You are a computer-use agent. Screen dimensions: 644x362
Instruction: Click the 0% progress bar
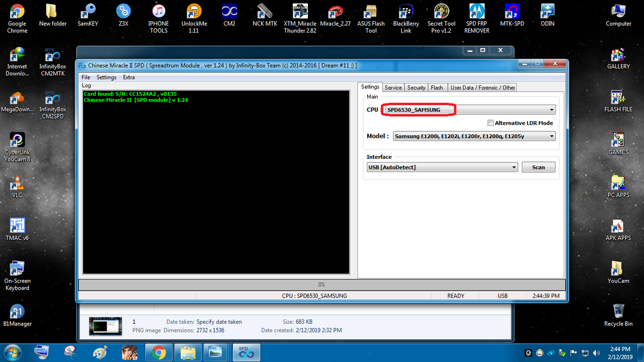click(321, 285)
